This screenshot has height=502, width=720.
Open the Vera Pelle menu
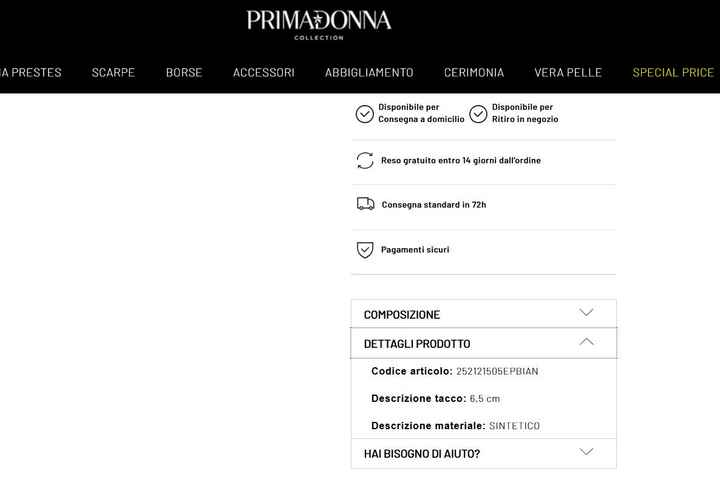[x=568, y=73]
